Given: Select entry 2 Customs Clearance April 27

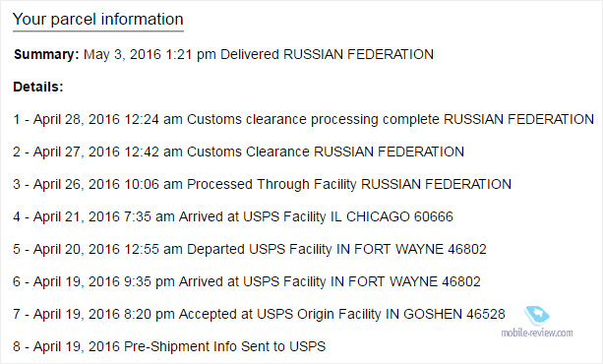Looking at the screenshot, I should point(238,152).
